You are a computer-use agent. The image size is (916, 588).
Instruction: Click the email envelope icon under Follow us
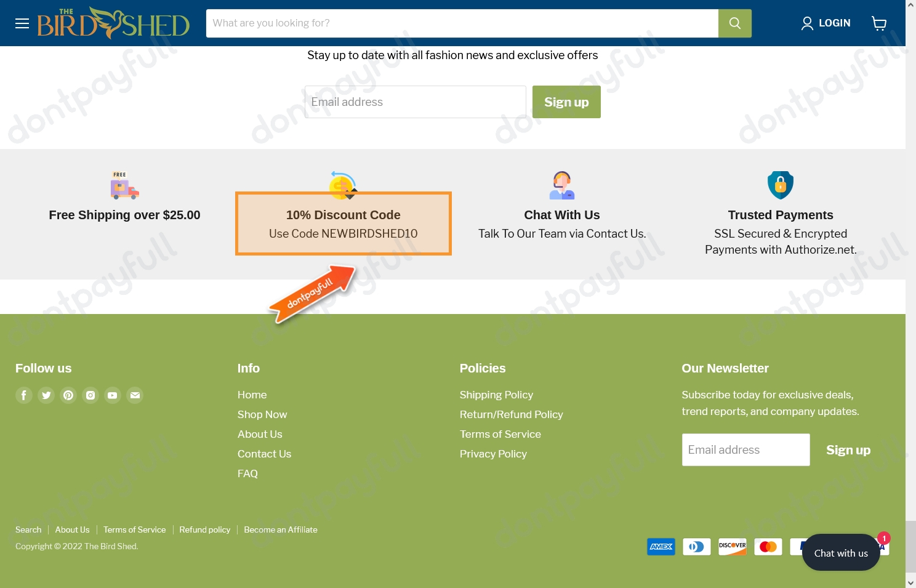[x=135, y=395]
